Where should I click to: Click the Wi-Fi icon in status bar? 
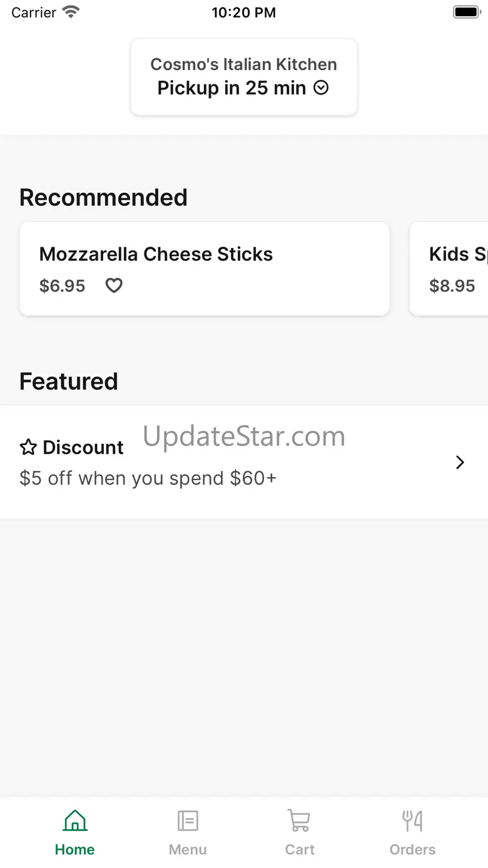pos(71,12)
